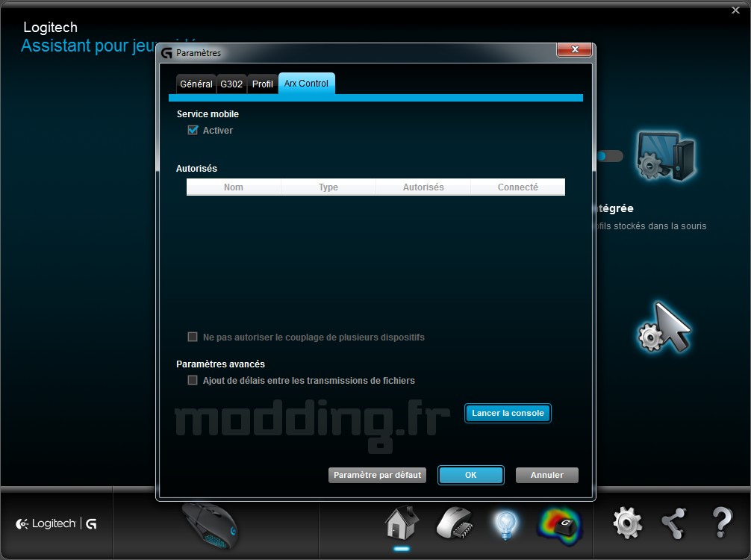The height and width of the screenshot is (560, 751).
Task: Open help question mark icon
Action: click(x=722, y=523)
